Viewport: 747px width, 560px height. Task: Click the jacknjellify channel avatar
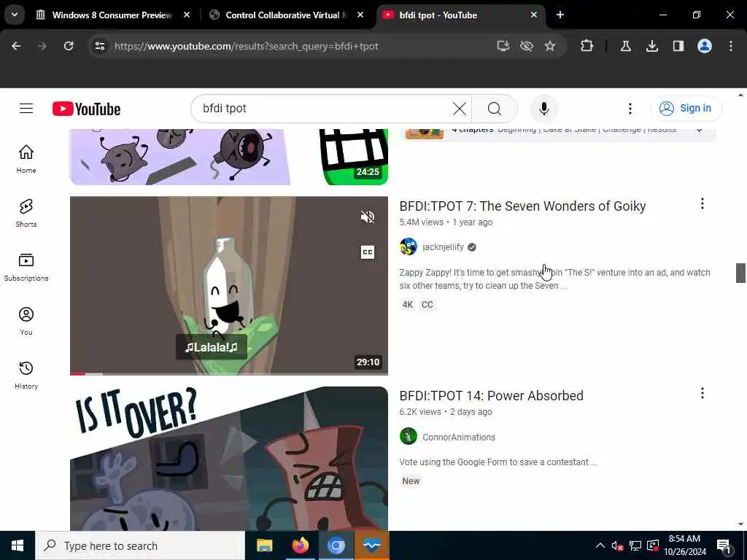409,246
